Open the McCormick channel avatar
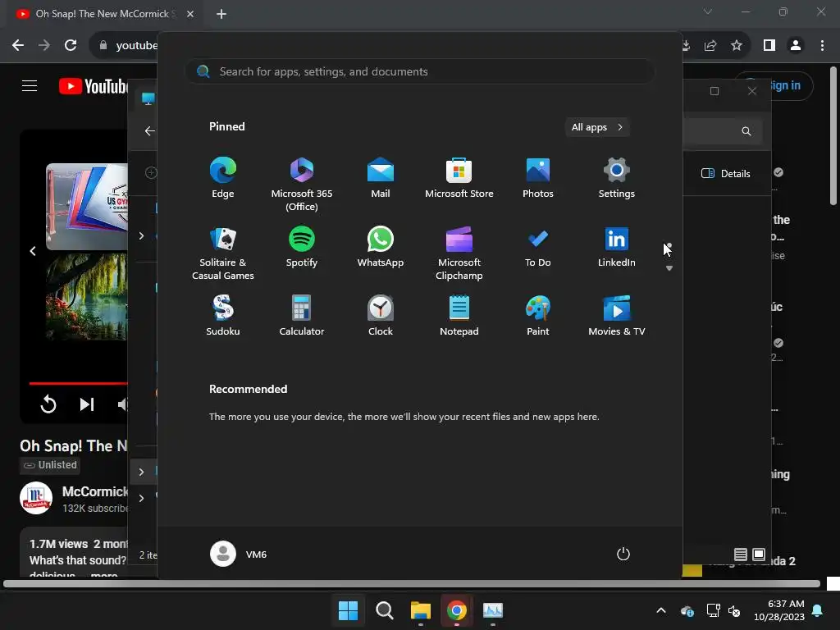840x630 pixels. pyautogui.click(x=36, y=498)
